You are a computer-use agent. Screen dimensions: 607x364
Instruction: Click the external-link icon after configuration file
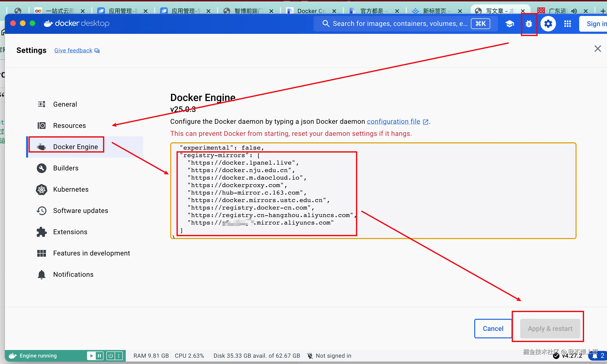coord(425,122)
